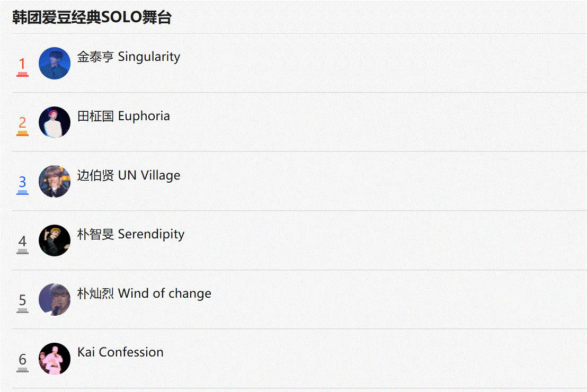Click the red rank 1 badge
587x392 pixels.
(x=22, y=67)
